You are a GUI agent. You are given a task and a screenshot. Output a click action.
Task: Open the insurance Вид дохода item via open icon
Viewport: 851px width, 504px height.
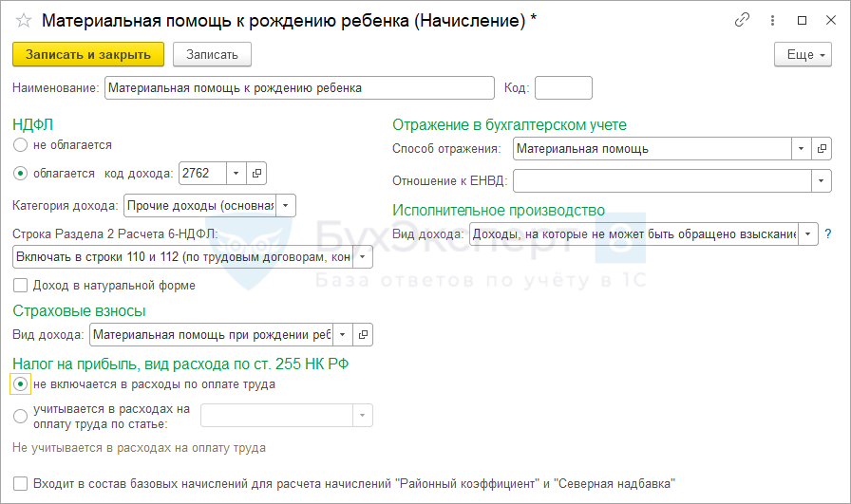(x=363, y=335)
